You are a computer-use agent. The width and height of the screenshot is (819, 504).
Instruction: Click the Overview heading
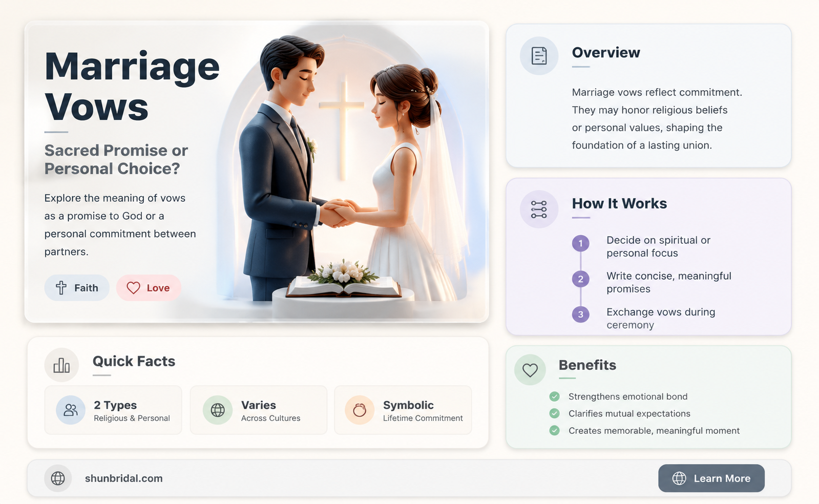coord(606,53)
